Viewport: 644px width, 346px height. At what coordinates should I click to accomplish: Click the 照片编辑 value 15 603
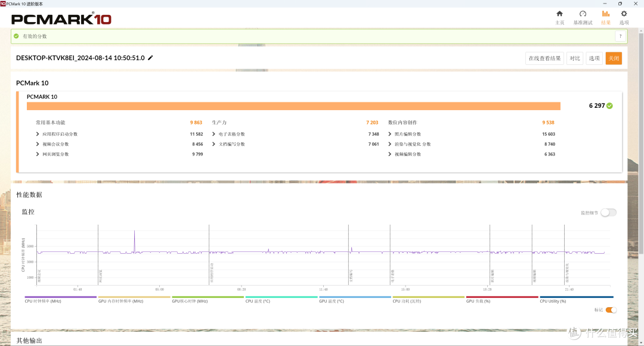[x=549, y=134]
